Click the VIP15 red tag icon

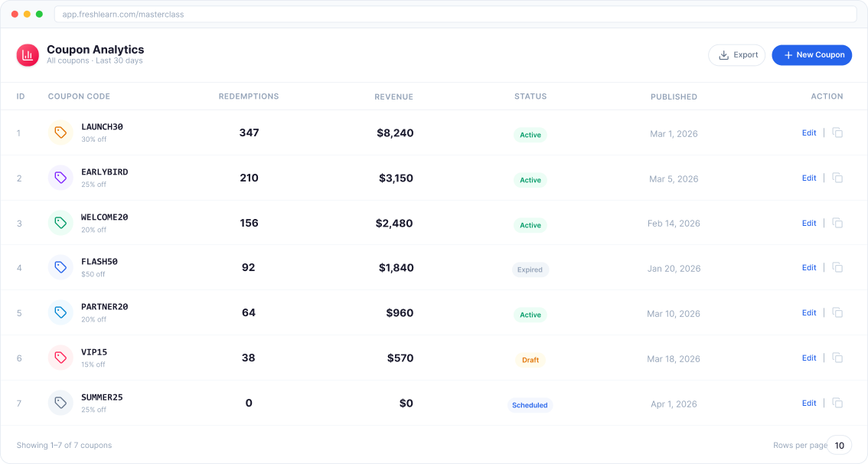click(x=60, y=358)
